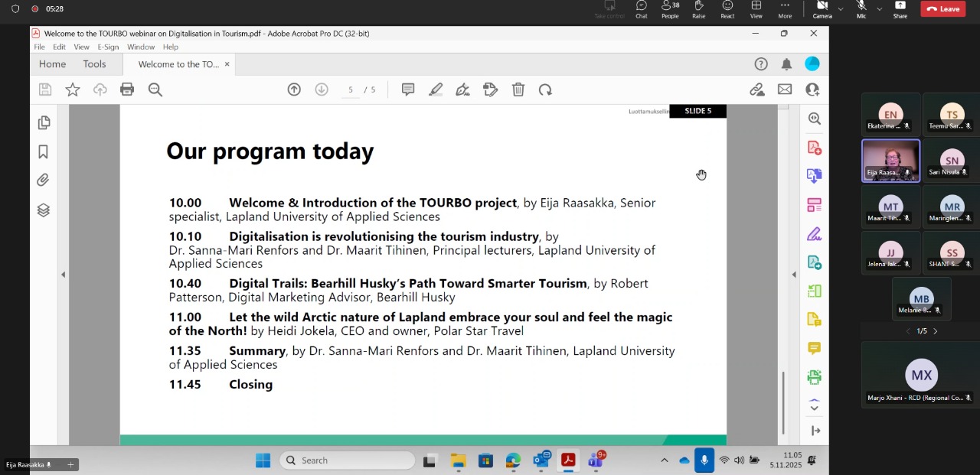
Task: Open the Layers panel in left sidebar
Action: pyautogui.click(x=44, y=210)
